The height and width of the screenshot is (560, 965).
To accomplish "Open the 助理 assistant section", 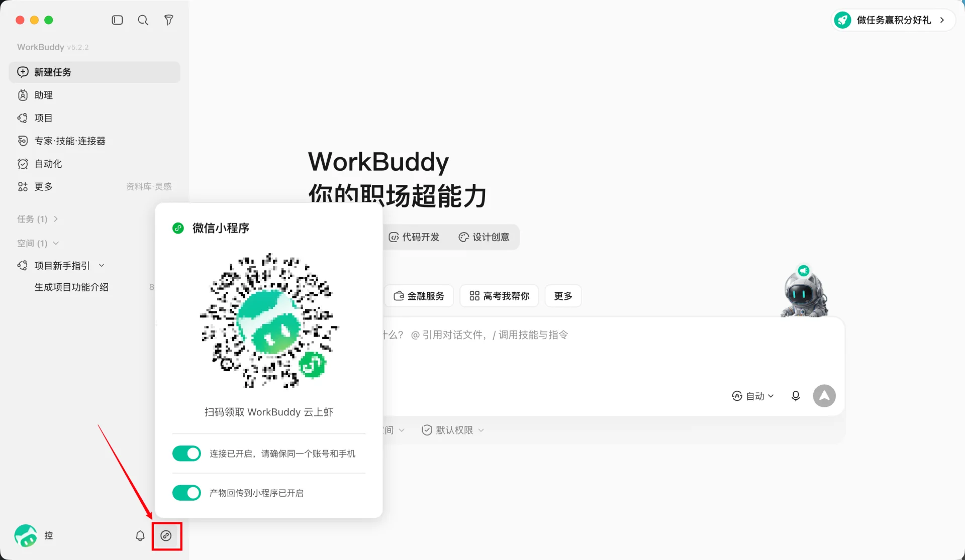I will pyautogui.click(x=94, y=95).
